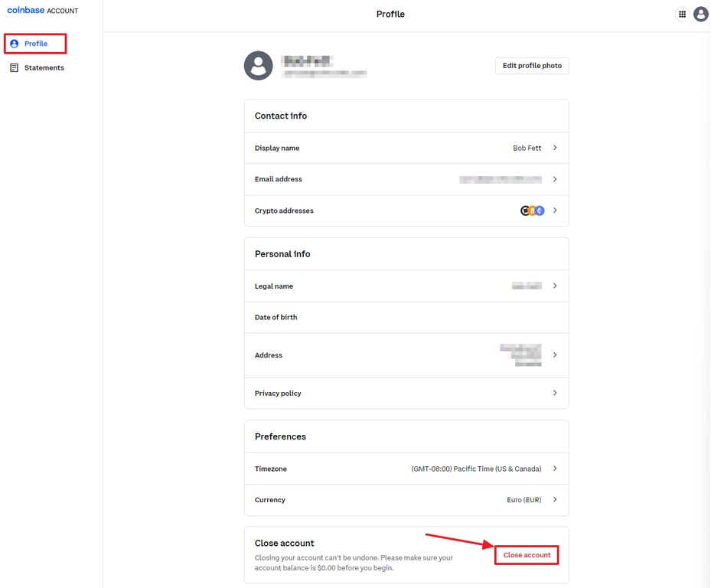Viewport: 711px width, 588px height.
Task: Click the Bitcoin crypto address badge
Action: pos(531,211)
